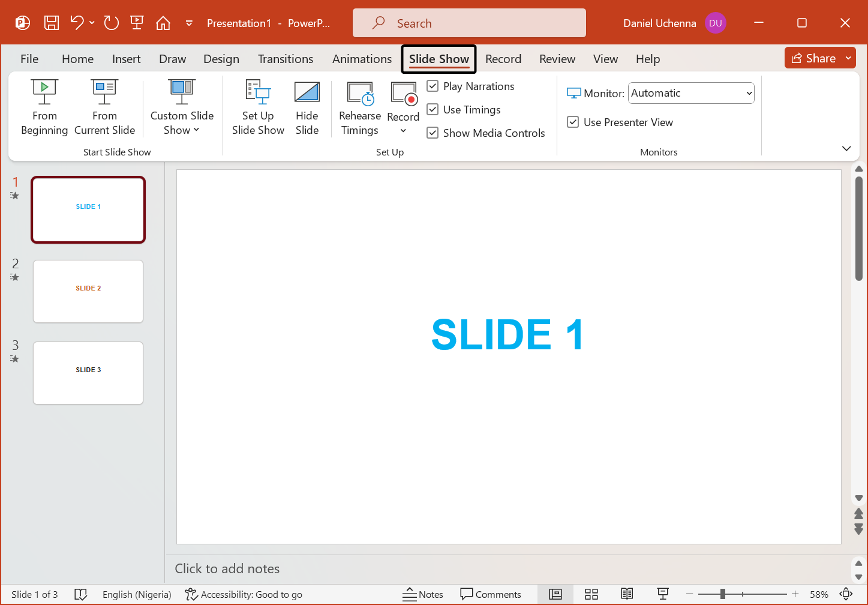Toggle Use Presenter View
Image resolution: width=868 pixels, height=605 pixels.
point(573,122)
